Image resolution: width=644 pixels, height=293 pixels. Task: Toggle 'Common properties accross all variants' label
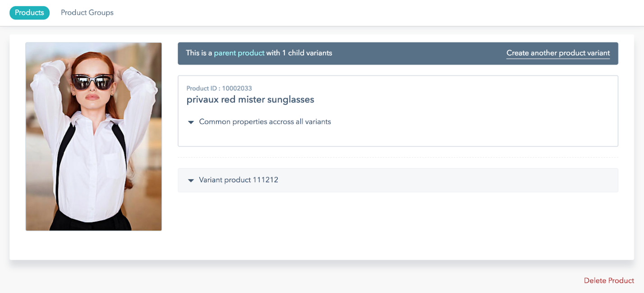pos(265,122)
